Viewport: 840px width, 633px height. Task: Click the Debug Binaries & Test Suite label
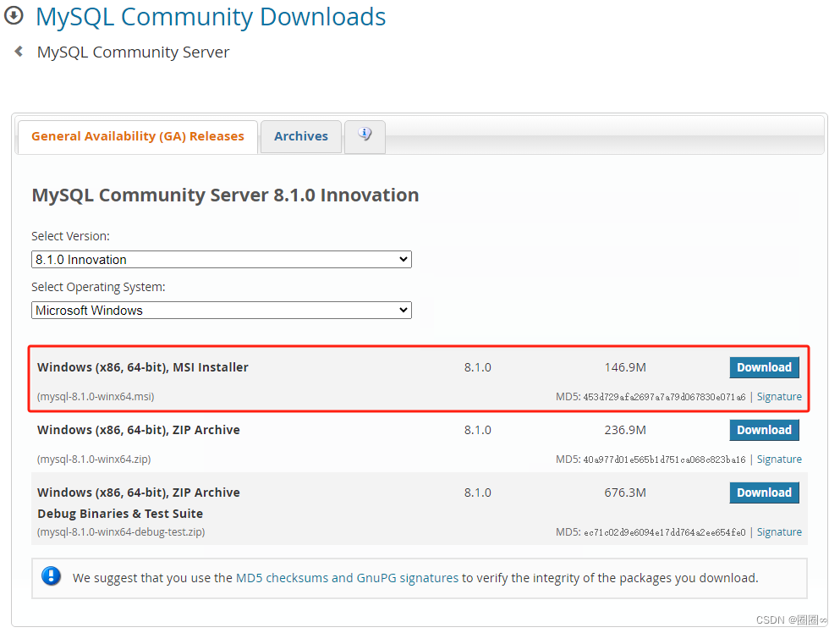(x=120, y=514)
